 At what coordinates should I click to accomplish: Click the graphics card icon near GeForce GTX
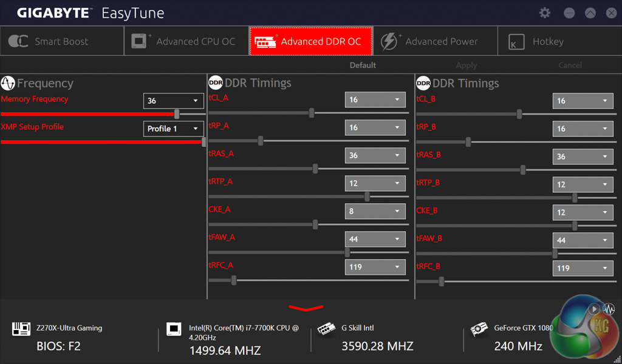point(479,329)
